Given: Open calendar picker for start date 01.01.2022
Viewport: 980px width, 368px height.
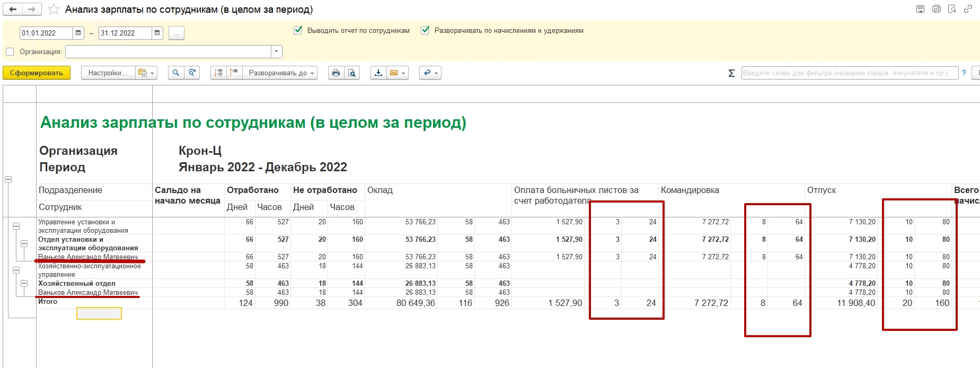Looking at the screenshot, I should coord(78,33).
